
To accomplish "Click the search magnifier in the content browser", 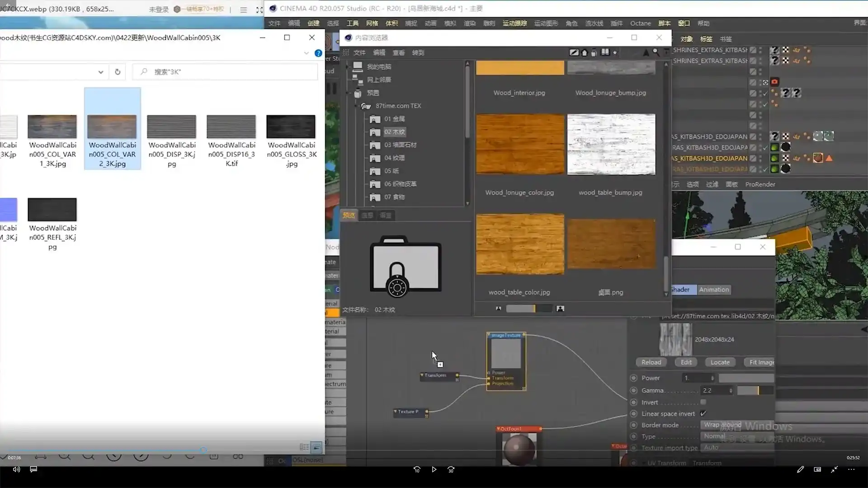I will [656, 52].
